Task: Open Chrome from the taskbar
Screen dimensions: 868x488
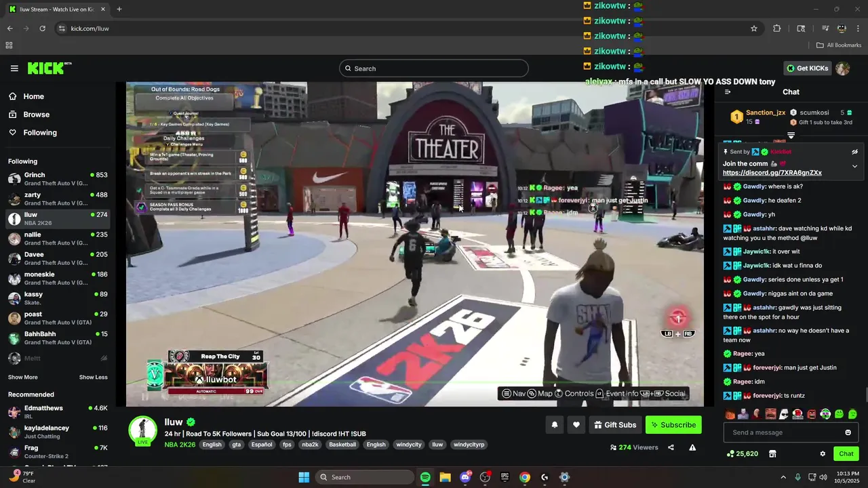Action: coord(525,477)
